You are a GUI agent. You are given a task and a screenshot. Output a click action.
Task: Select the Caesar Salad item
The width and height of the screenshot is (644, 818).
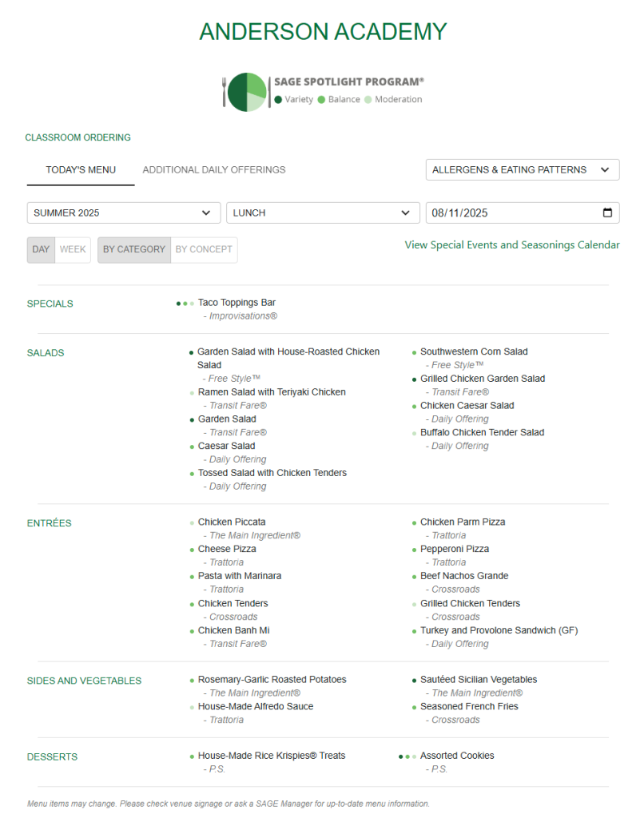point(226,446)
